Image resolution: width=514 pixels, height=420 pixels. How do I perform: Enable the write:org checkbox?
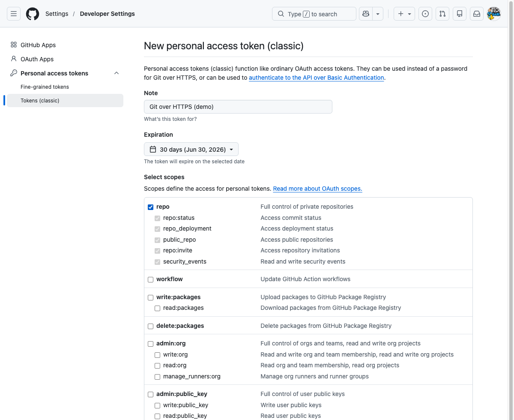click(x=157, y=355)
